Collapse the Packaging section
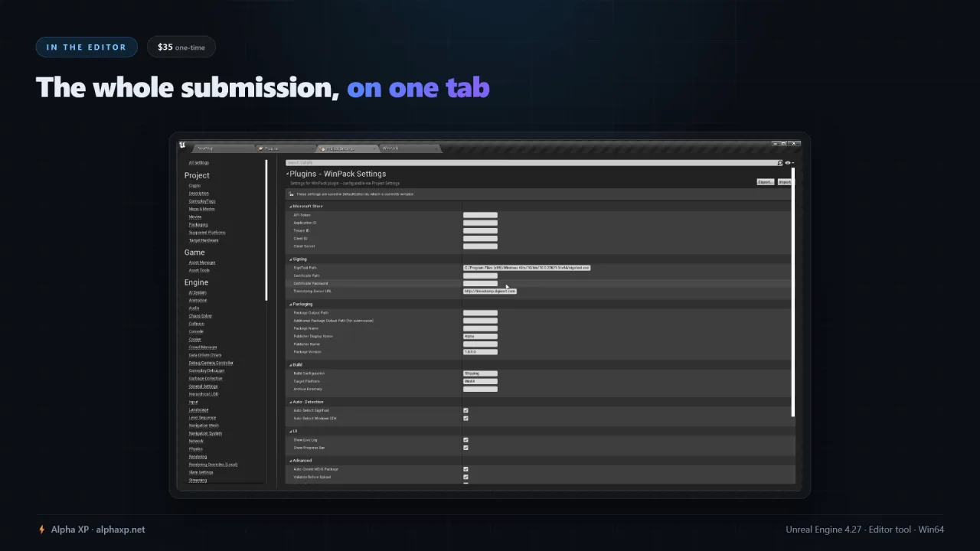This screenshot has width=980, height=551. (x=291, y=305)
